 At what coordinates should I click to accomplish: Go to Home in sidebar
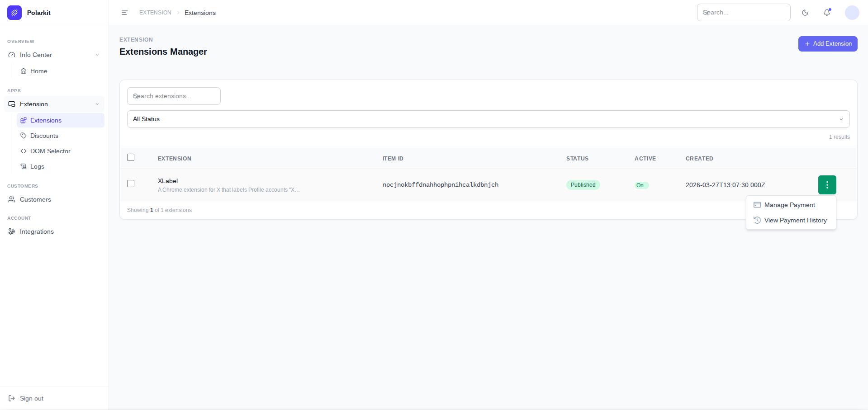61,71
